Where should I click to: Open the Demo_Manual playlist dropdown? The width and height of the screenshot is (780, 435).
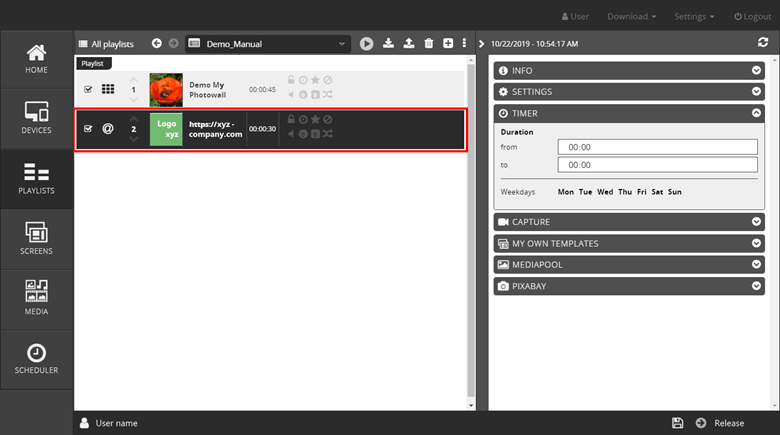343,44
